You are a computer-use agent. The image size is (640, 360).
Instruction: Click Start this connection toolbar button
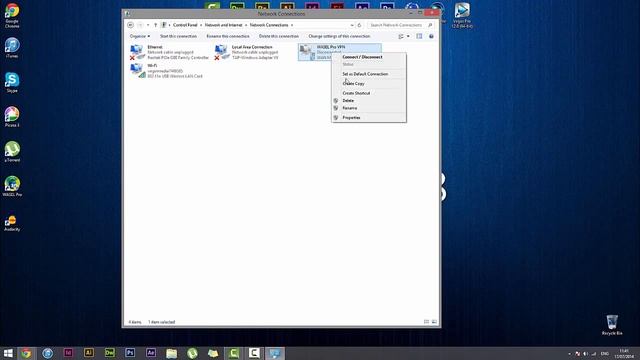pyautogui.click(x=178, y=36)
